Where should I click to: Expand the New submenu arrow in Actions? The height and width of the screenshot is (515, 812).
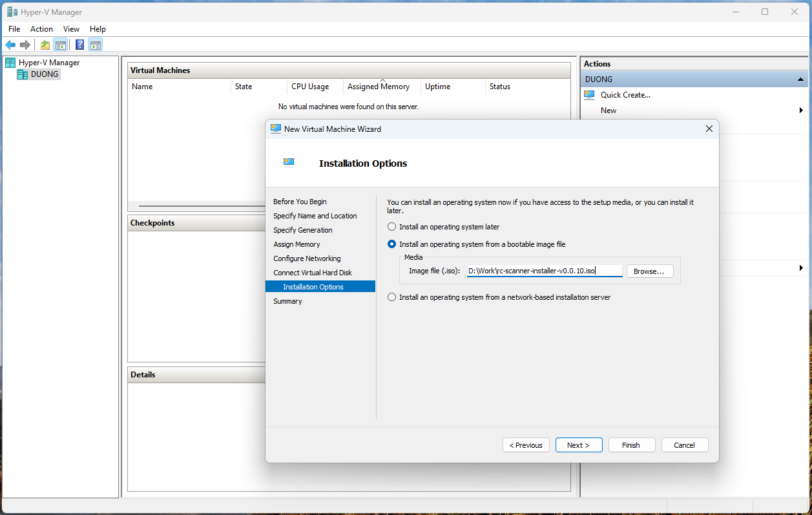802,110
